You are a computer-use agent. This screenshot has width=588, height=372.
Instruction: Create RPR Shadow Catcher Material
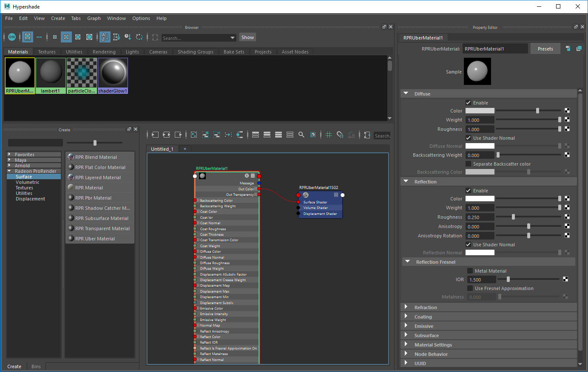coord(100,208)
